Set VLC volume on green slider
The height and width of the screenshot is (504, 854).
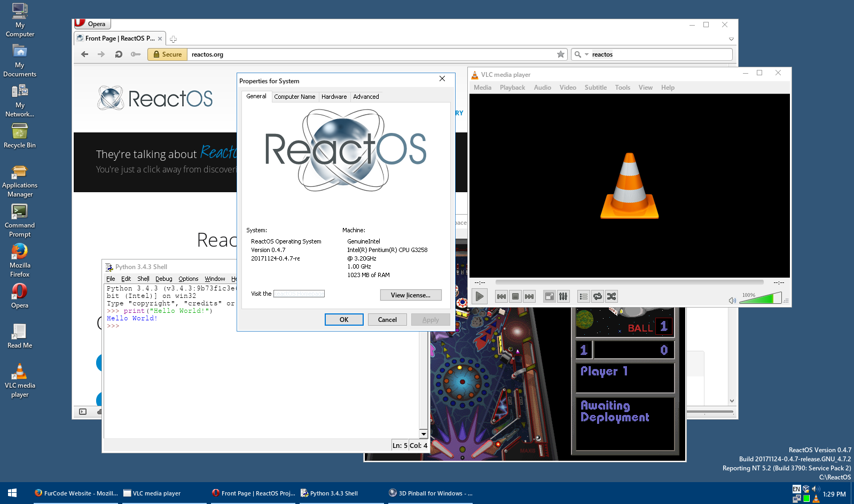coord(761,298)
